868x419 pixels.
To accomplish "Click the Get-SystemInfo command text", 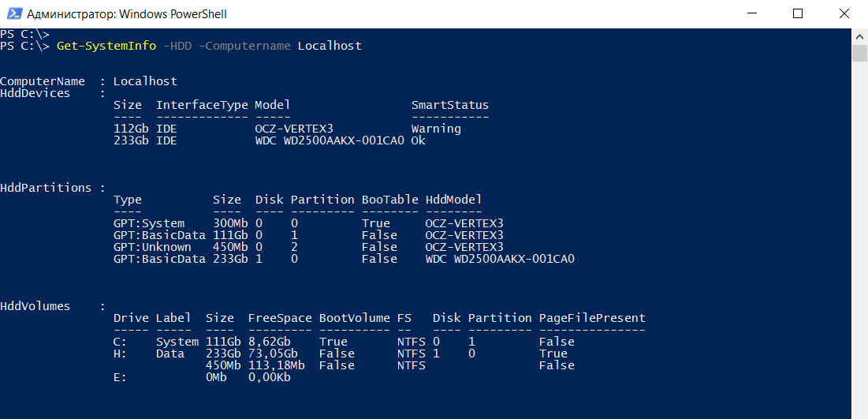I will (x=106, y=46).
